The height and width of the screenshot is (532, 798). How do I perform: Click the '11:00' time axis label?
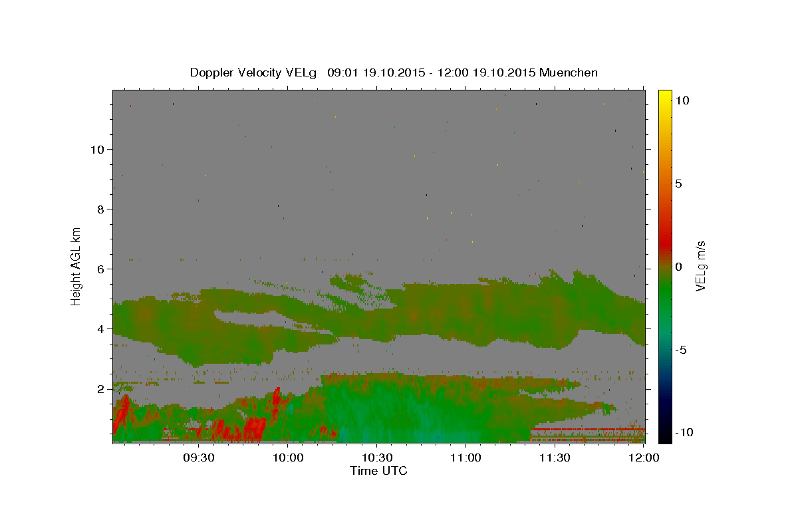465,458
